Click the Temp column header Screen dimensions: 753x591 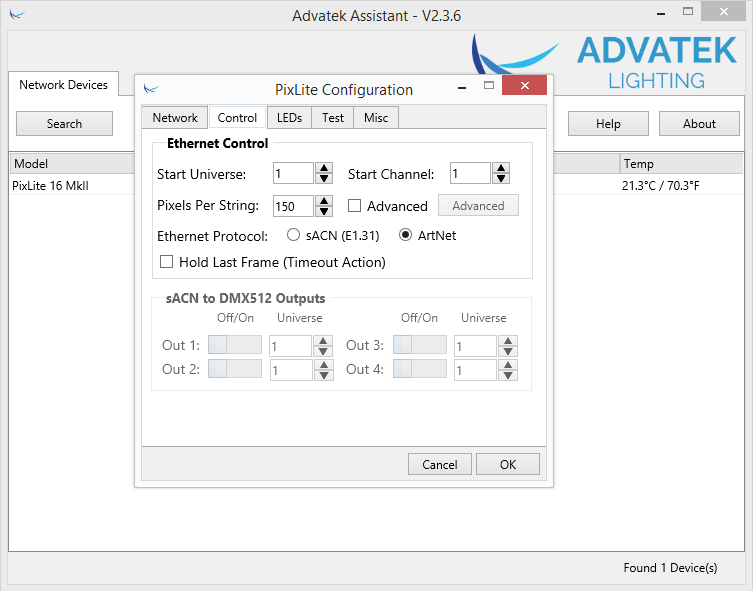click(x=681, y=164)
